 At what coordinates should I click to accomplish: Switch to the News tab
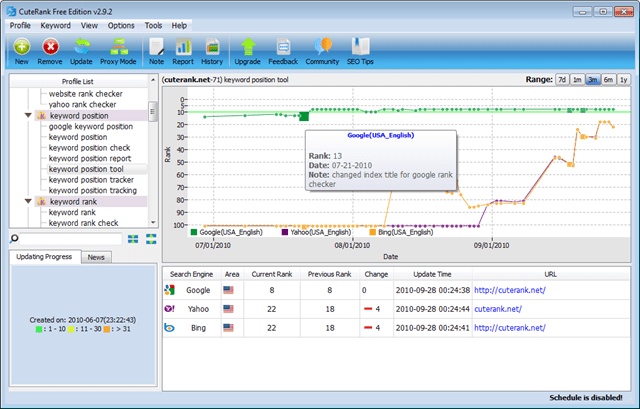click(x=96, y=257)
